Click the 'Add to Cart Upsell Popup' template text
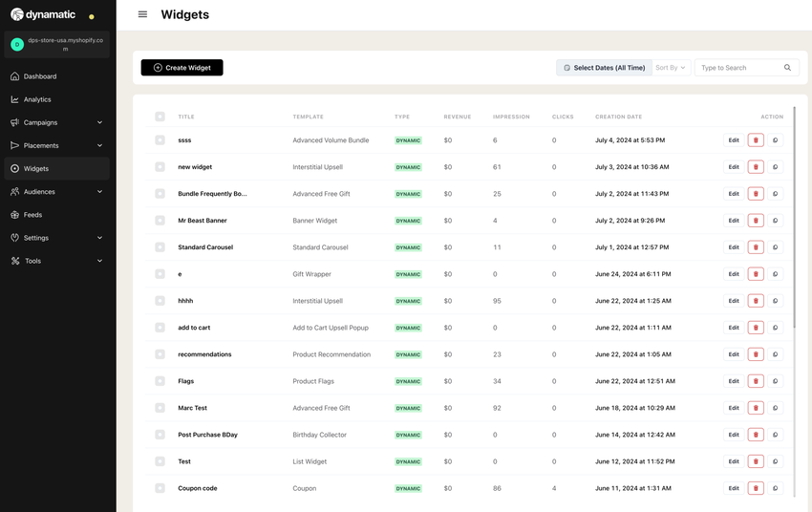The height and width of the screenshot is (512, 812). tap(331, 328)
